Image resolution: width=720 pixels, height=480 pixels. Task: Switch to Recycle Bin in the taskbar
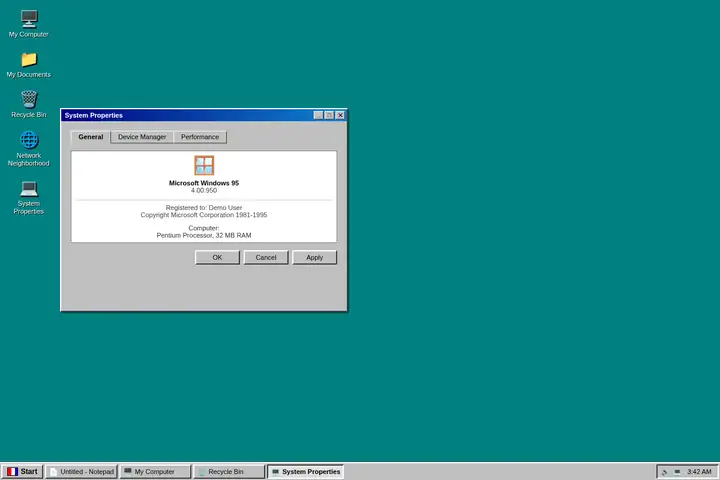coord(229,472)
